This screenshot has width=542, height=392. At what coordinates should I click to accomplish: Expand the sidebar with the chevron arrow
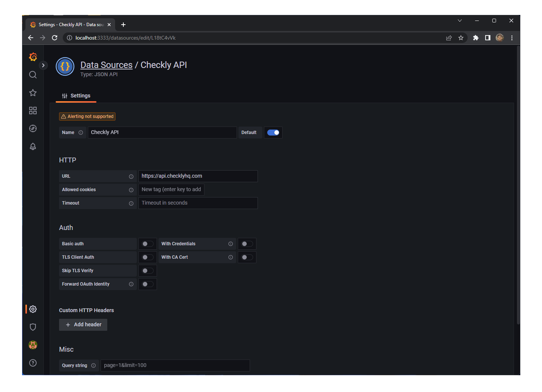(x=43, y=65)
